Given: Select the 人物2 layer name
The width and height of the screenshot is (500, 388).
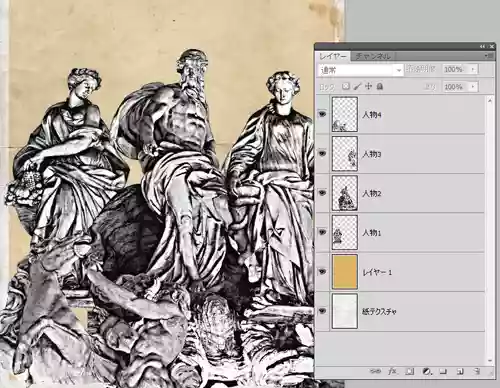Looking at the screenshot, I should coord(372,193).
